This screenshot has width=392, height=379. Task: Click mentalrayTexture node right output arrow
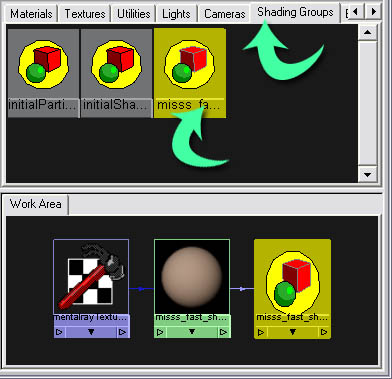[122, 332]
